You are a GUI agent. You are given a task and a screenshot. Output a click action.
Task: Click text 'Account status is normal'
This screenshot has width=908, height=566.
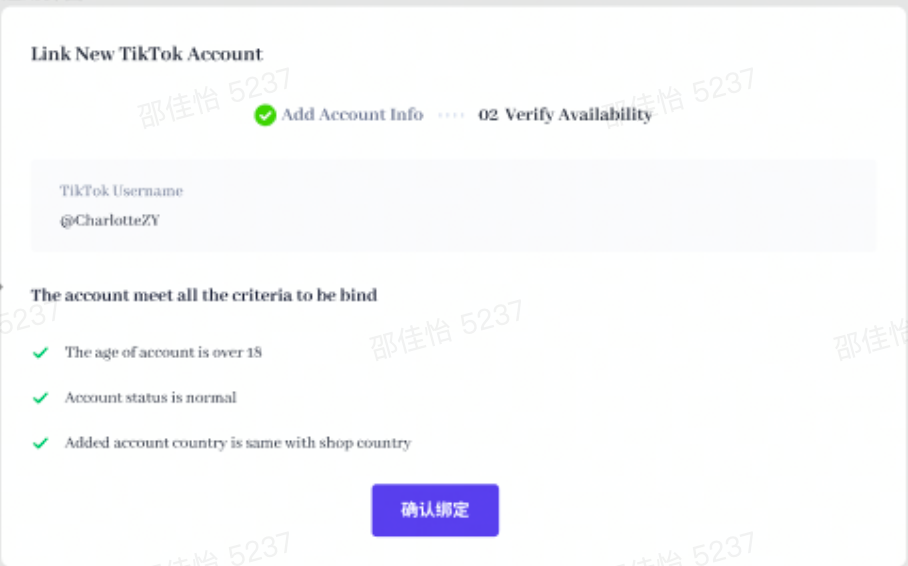150,397
